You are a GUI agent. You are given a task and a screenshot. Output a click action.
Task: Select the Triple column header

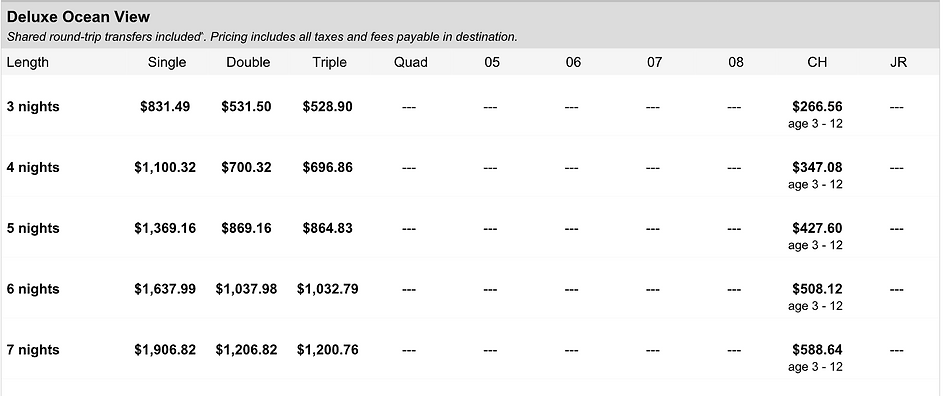point(330,63)
